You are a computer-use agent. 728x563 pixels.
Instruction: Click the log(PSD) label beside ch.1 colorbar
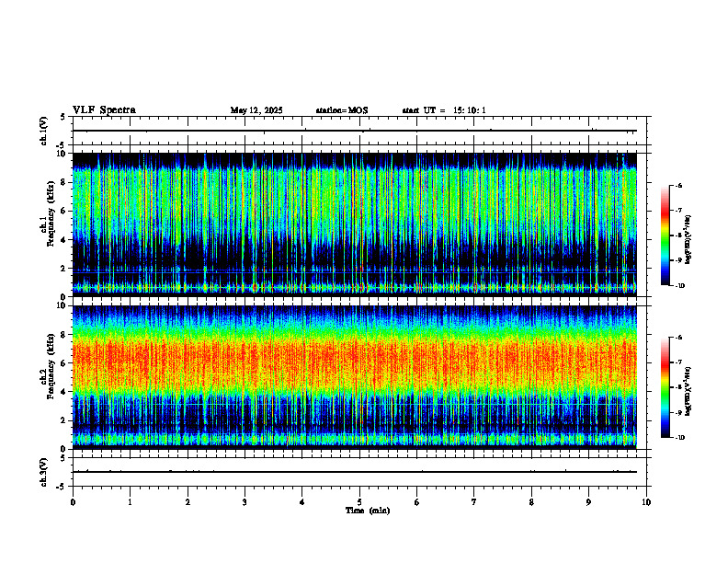[x=688, y=239]
